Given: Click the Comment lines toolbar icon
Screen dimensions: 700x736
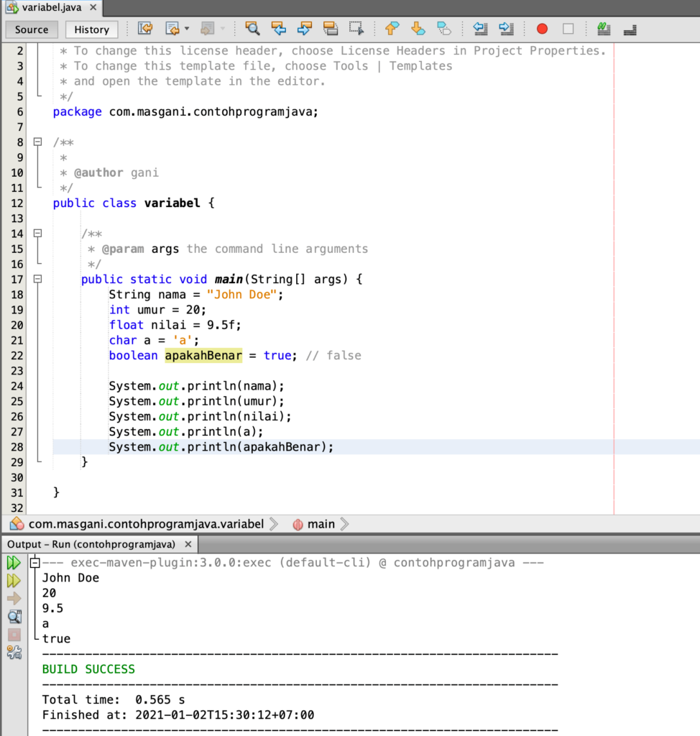Looking at the screenshot, I should tap(604, 29).
